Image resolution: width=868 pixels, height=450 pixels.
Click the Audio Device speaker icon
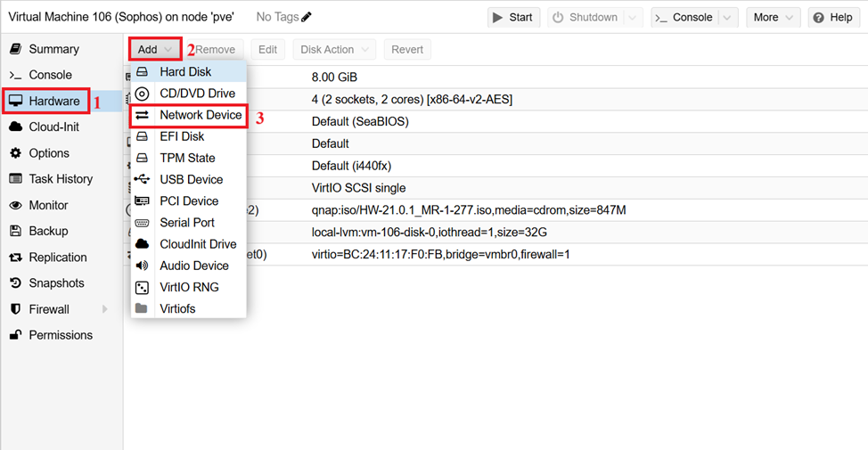coord(142,266)
